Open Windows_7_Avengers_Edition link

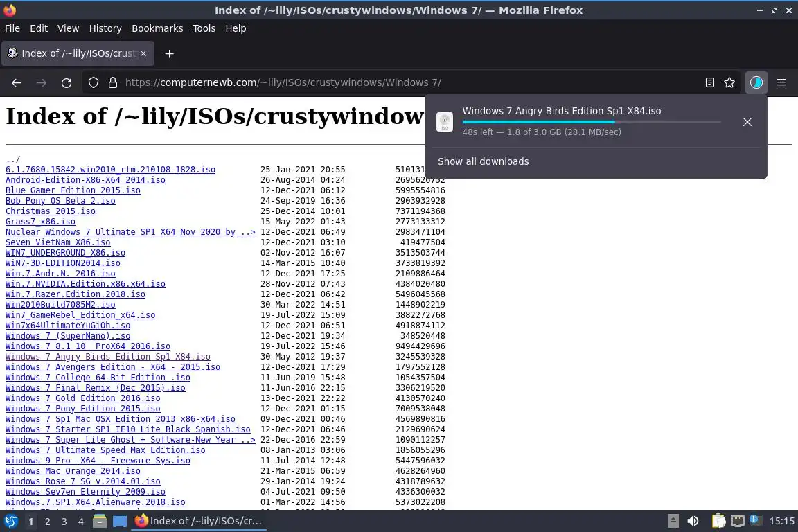point(112,367)
